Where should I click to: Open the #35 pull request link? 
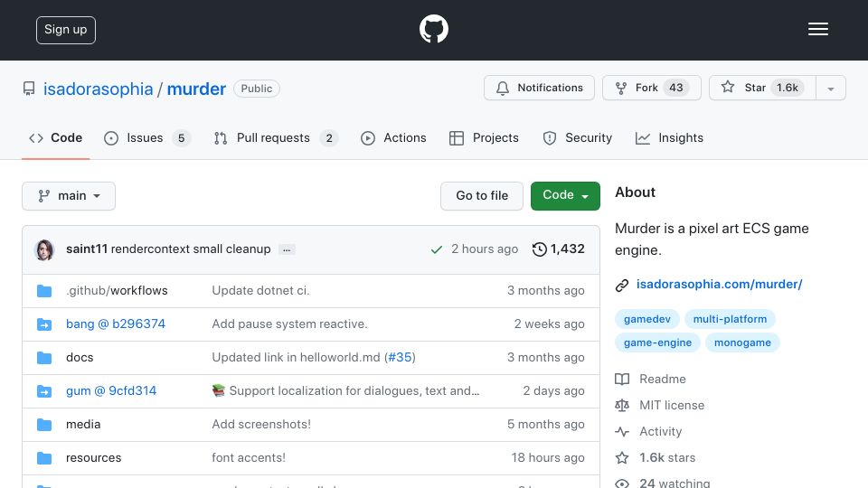400,358
